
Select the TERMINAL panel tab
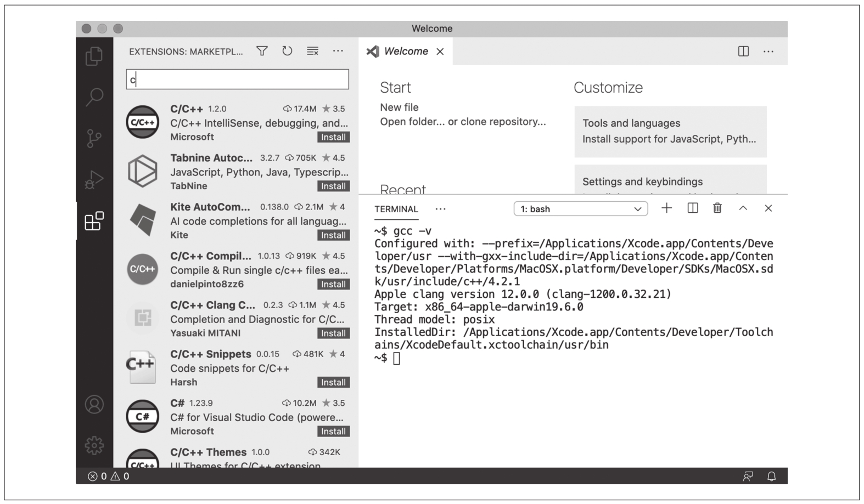(396, 209)
